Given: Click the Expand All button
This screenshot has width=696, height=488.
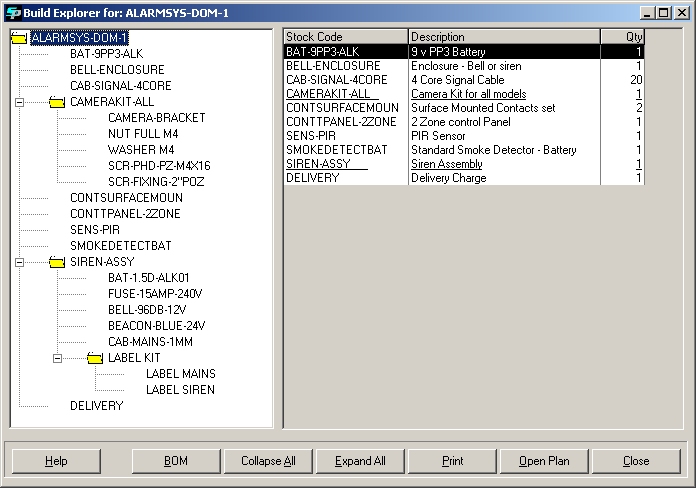Looking at the screenshot, I should [x=360, y=461].
